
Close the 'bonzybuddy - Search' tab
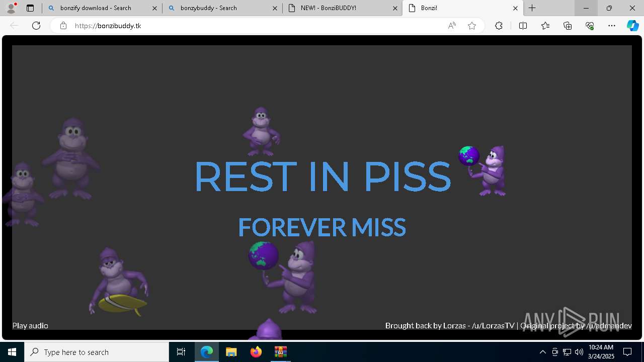275,8
